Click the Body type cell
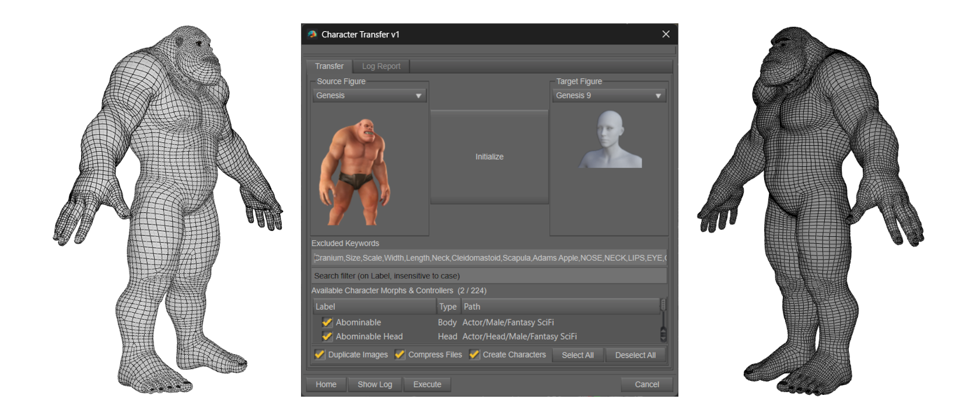Screen dimensions: 980x420 point(447,323)
